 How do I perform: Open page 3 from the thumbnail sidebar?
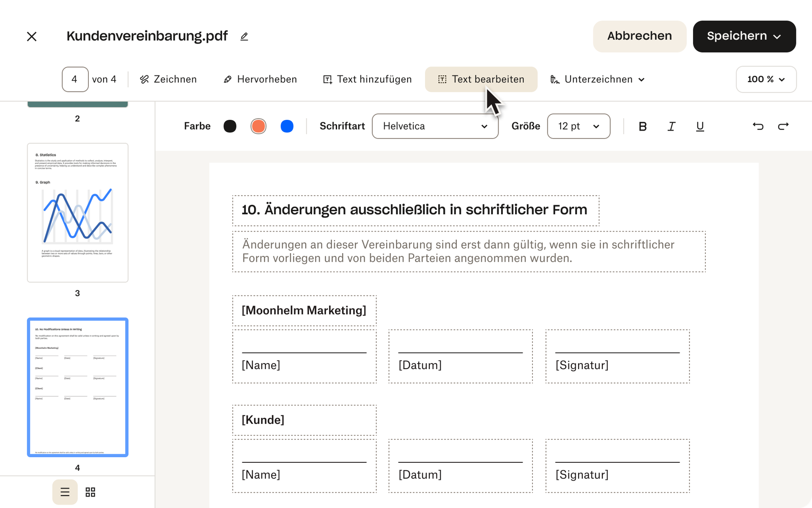tap(77, 212)
